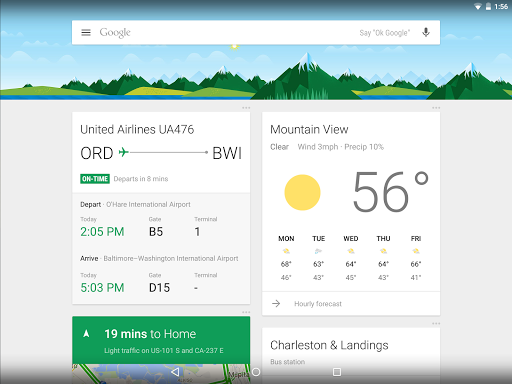
Task: Tap the microphone voice search icon
Action: pos(426,32)
